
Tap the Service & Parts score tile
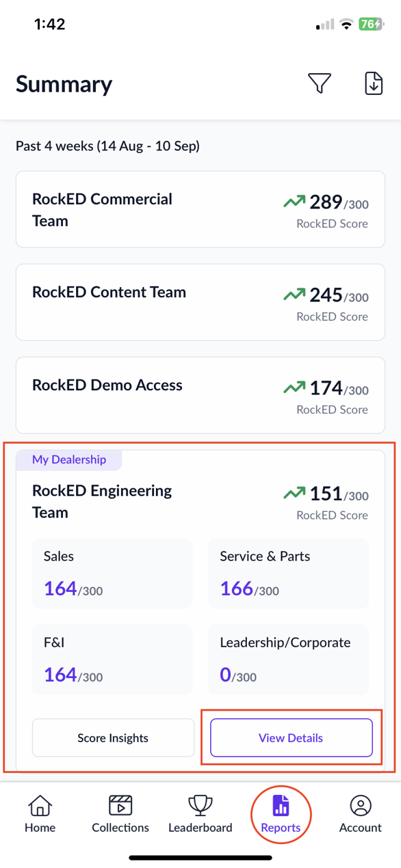point(288,573)
